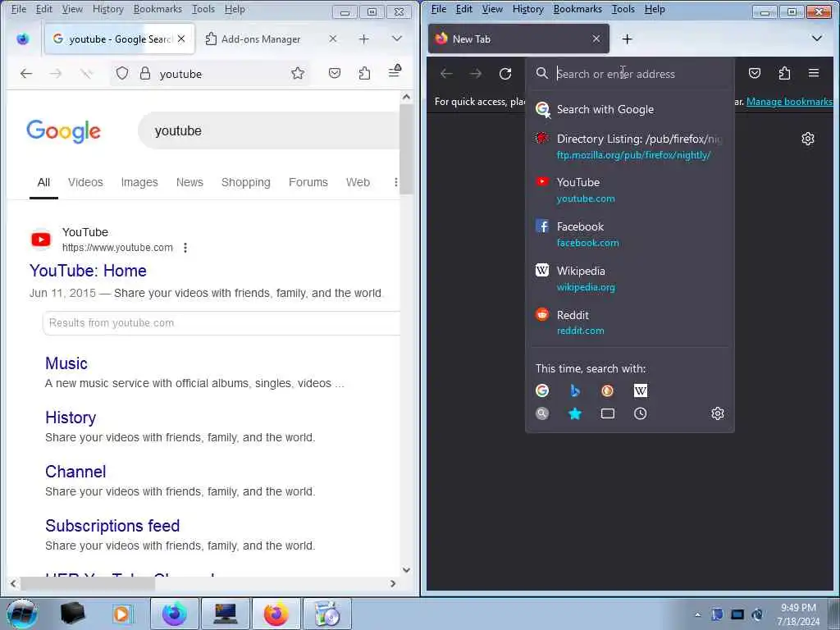The image size is (840, 630).
Task: Open Pocket in the left window toolbar
Action: [335, 73]
